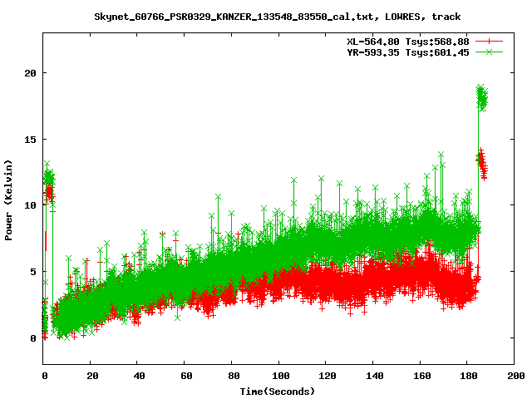
Task: Click x-axis tick label 100
Action: [x=281, y=376]
